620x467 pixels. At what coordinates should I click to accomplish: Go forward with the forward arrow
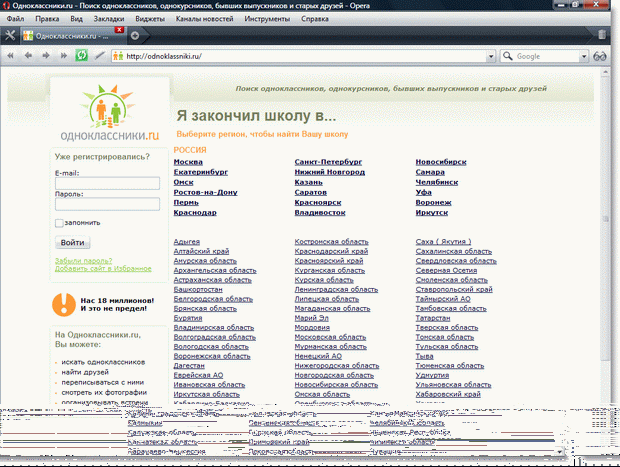46,56
